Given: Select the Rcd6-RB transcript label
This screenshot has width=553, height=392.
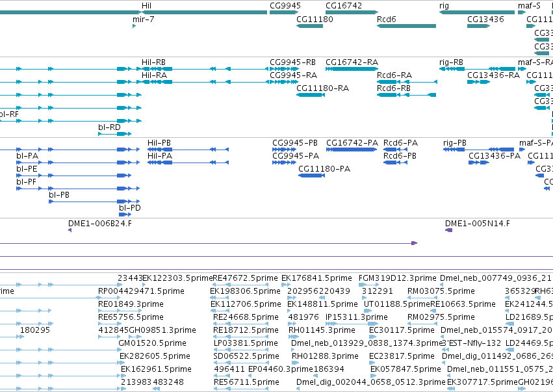Looking at the screenshot, I should tap(394, 88).
